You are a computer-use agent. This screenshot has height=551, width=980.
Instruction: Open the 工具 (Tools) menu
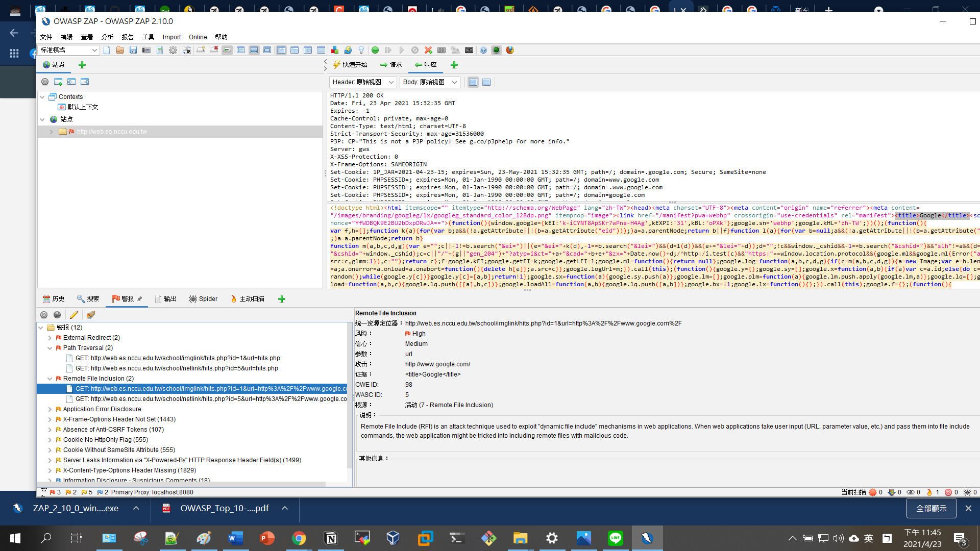[148, 37]
